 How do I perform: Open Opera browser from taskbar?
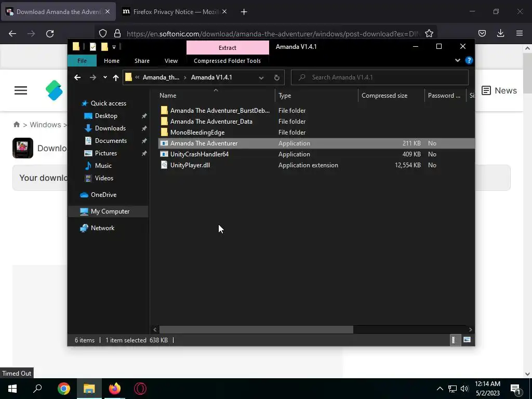140,389
